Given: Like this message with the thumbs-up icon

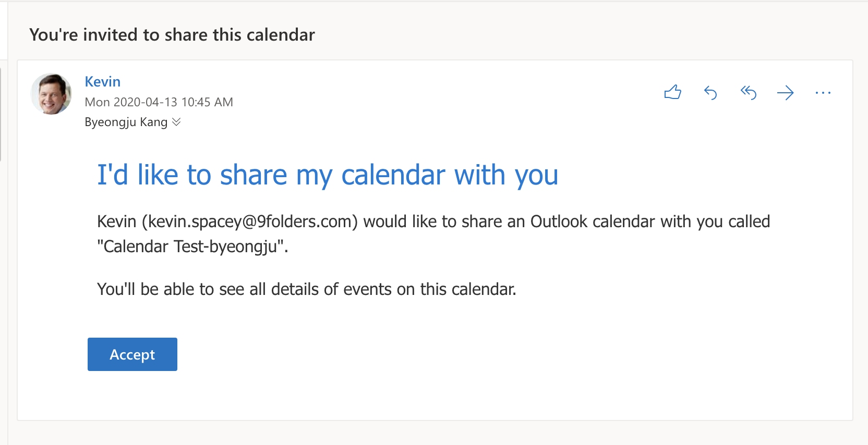Looking at the screenshot, I should (673, 92).
